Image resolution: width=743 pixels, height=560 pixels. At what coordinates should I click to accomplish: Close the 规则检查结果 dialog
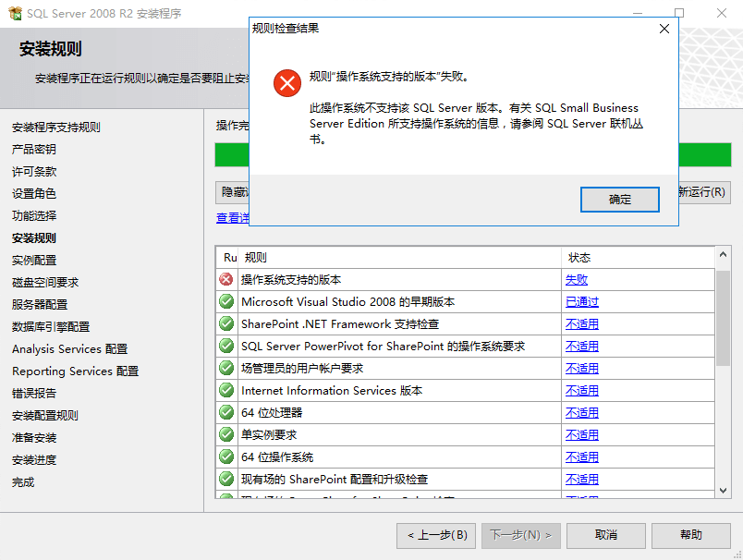pos(664,29)
